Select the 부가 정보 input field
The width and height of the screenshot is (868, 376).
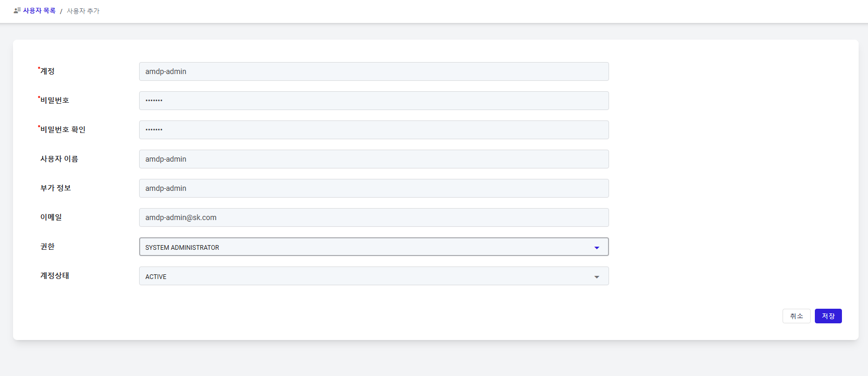374,188
